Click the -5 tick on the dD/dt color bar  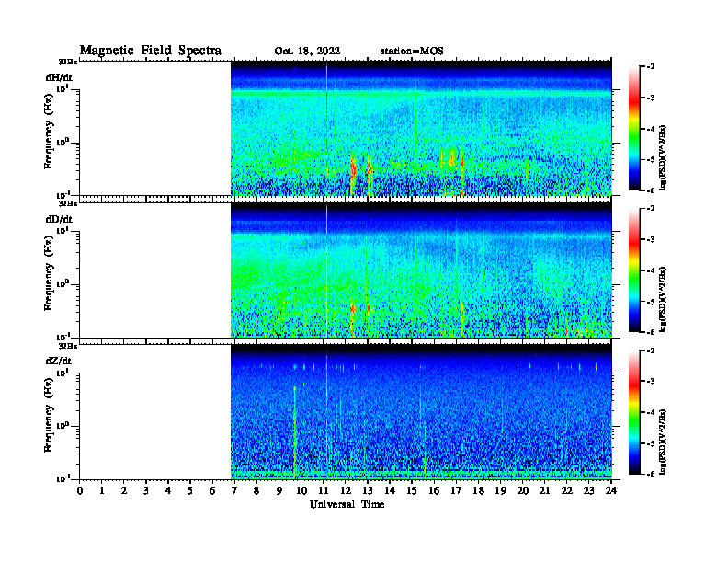click(x=650, y=302)
